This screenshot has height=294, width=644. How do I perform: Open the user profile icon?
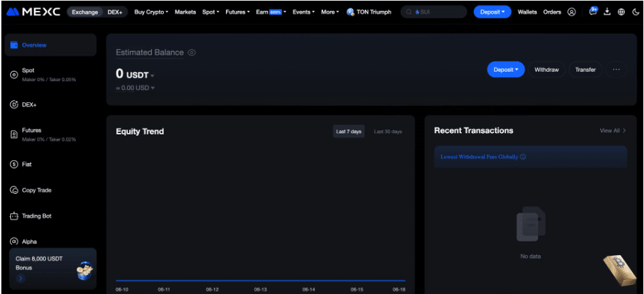(572, 12)
